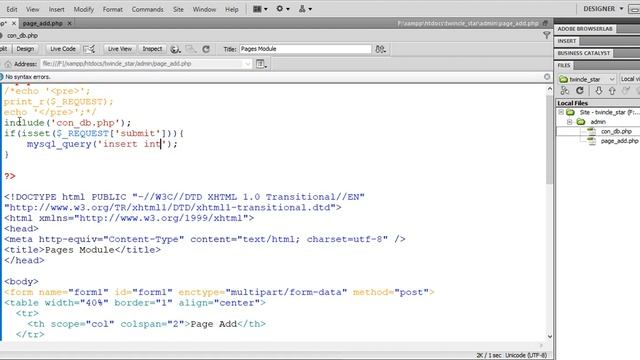
Task: Select con_db.php in Files panel
Action: click(616, 131)
